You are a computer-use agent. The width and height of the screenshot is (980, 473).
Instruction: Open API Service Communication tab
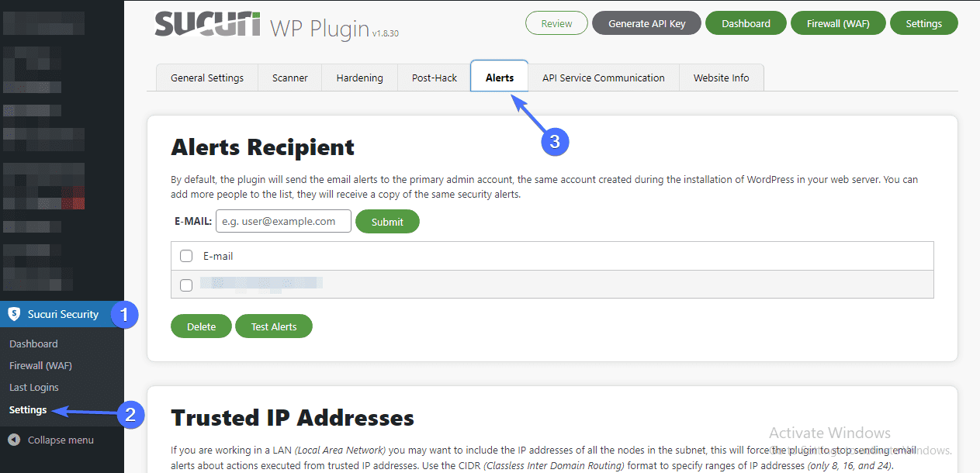[604, 78]
